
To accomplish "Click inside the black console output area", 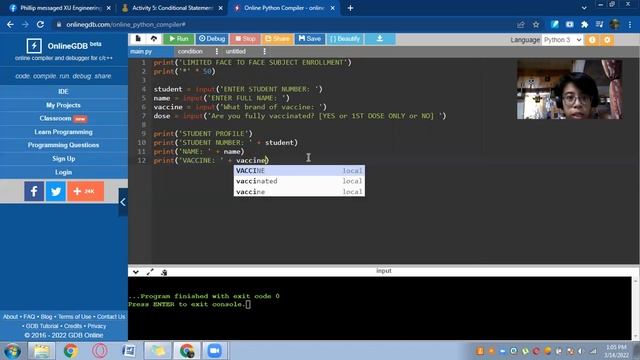I will click(380, 308).
